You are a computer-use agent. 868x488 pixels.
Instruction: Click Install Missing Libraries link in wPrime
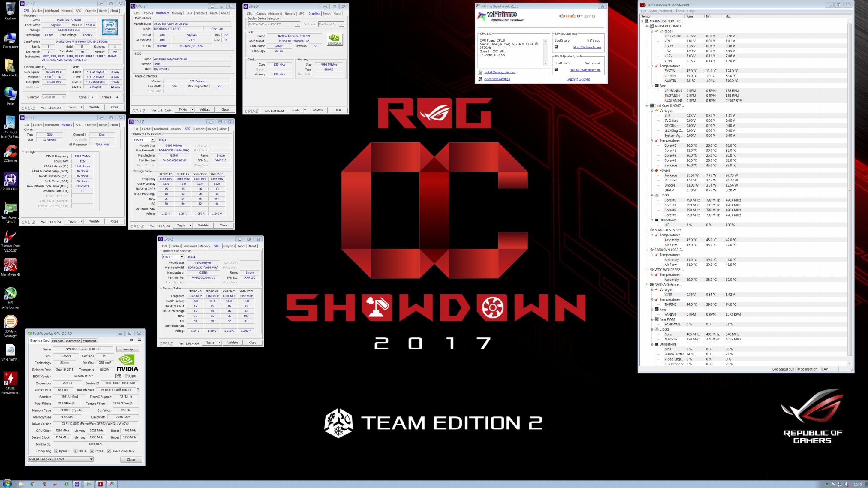pos(500,72)
